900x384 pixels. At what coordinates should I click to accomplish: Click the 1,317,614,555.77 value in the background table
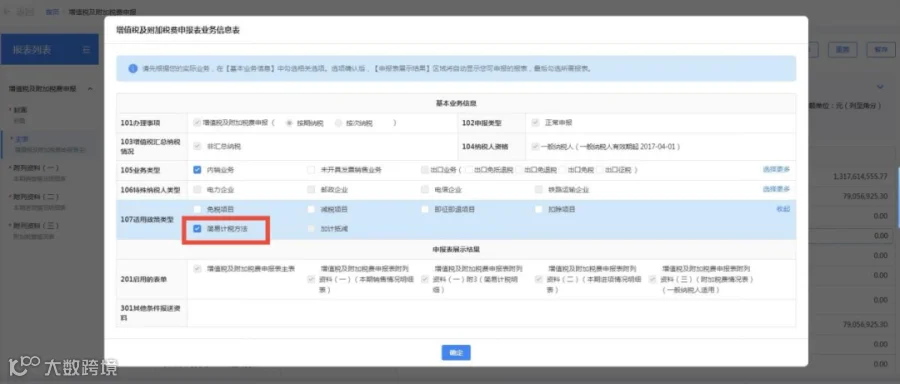point(860,176)
